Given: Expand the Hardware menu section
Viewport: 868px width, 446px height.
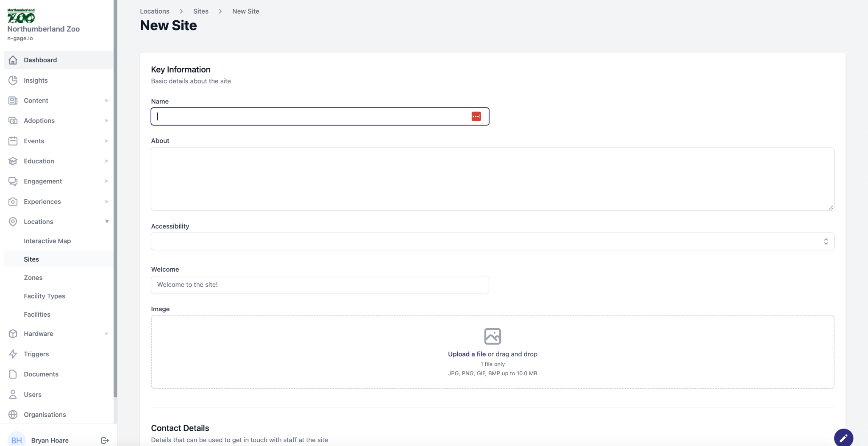Looking at the screenshot, I should point(107,334).
